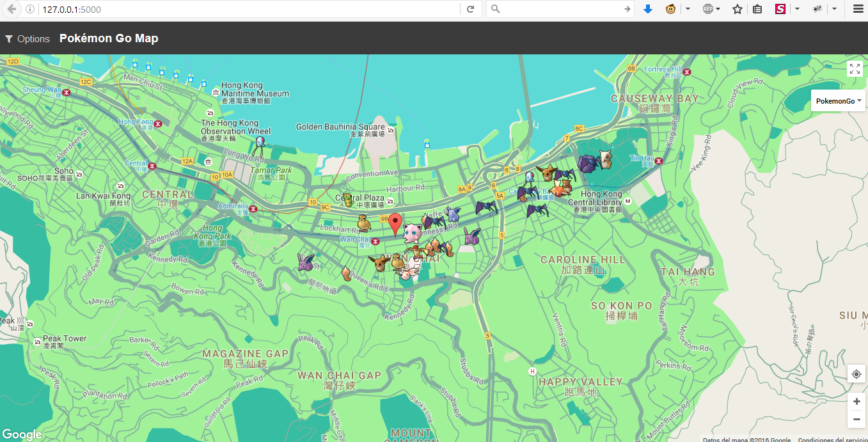The width and height of the screenshot is (868, 442).
Task: Click the Happy Valley label
Action: click(x=580, y=382)
